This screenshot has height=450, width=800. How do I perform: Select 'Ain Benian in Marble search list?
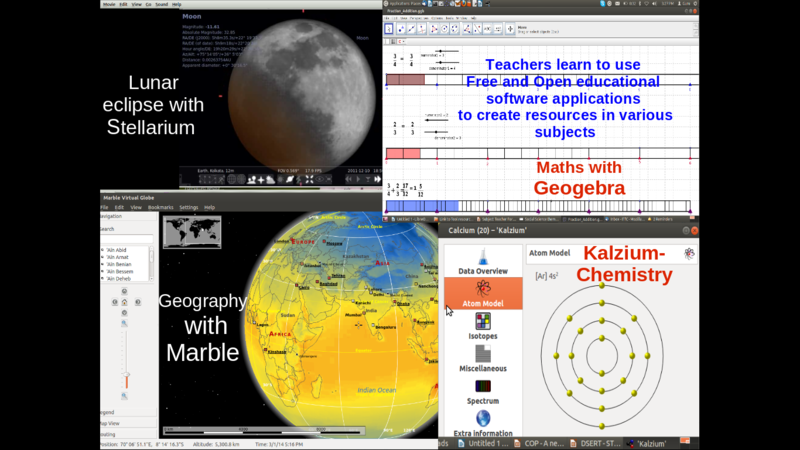(119, 264)
